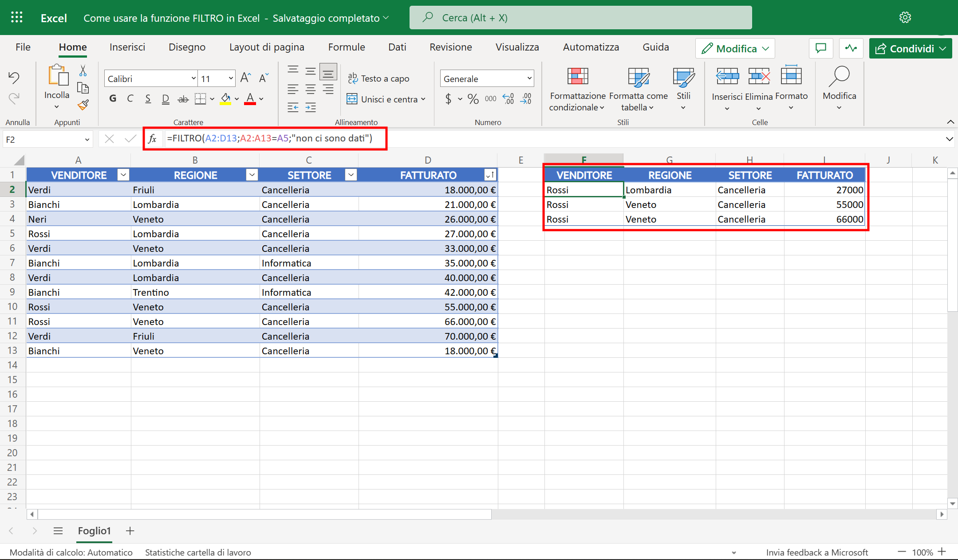Screen dimensions: 958x560
Task: Click the increase font size icon
Action: tap(245, 78)
